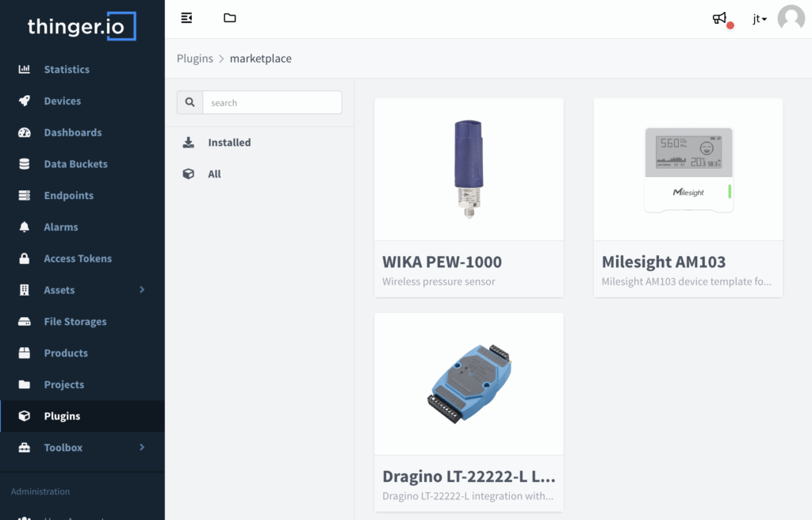Go to Projects page
Viewport: 812px width, 520px height.
click(x=63, y=384)
